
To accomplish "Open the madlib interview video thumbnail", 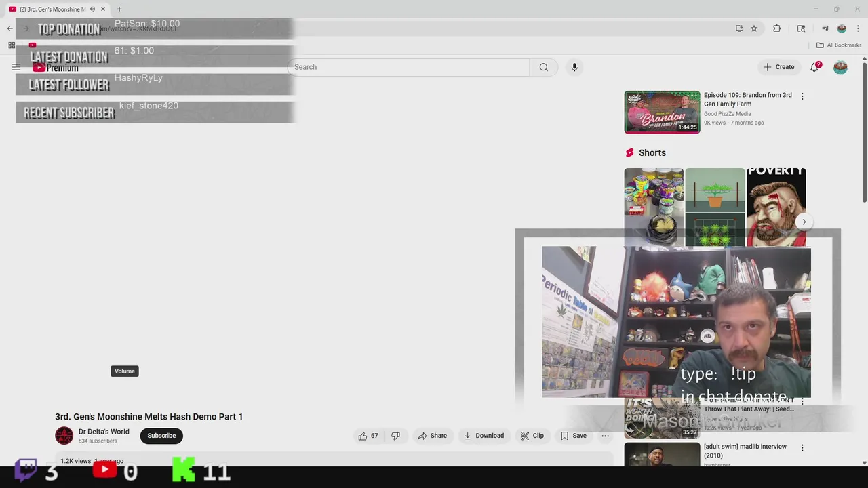I will point(662,454).
